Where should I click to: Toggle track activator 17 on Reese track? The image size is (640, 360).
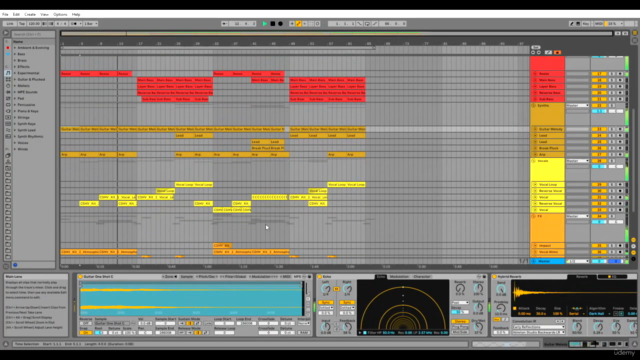599,74
